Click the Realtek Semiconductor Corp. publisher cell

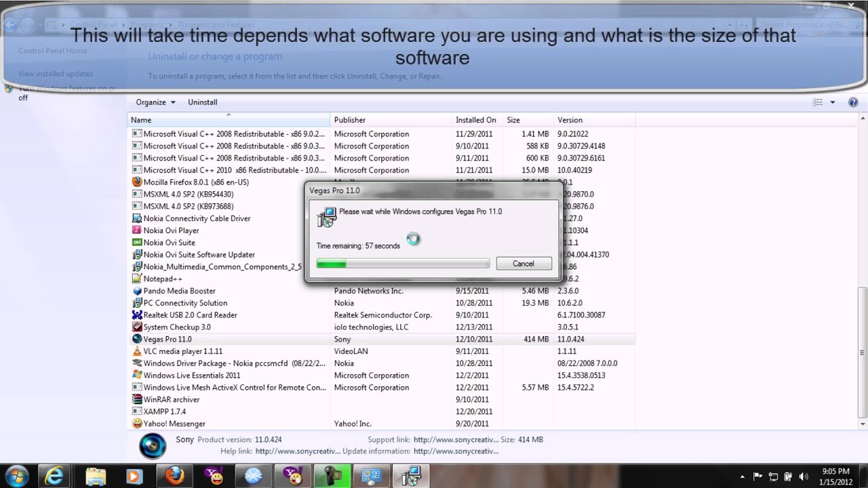click(382, 315)
